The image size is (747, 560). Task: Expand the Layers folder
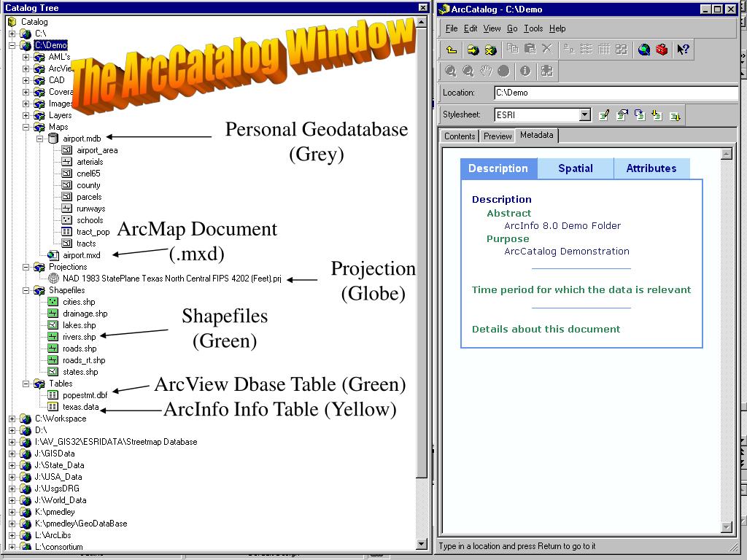[26, 115]
